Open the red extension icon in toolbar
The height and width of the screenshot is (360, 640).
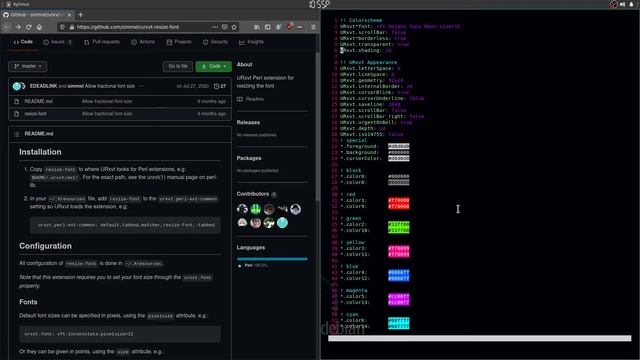click(289, 27)
